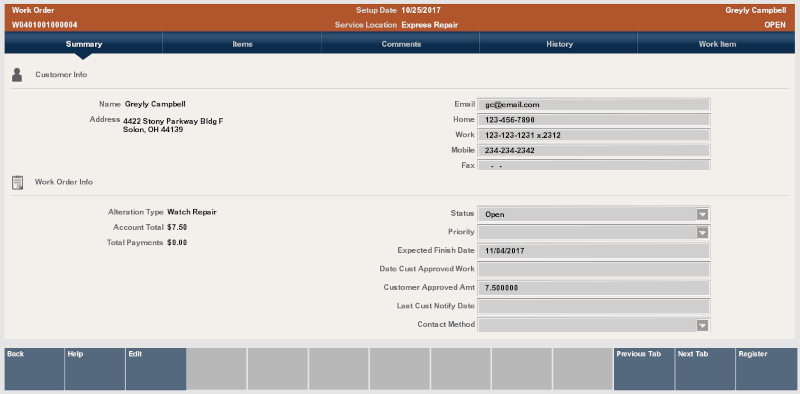Screen dimensions: 800x394
Task: Click the address 4422 Stony Parkway Bldg F
Action: click(173, 121)
